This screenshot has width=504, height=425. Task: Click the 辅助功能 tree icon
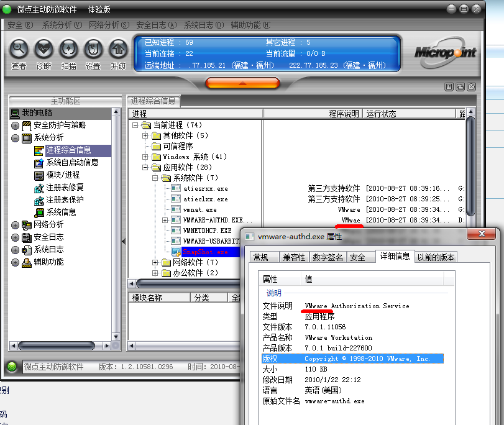point(27,262)
